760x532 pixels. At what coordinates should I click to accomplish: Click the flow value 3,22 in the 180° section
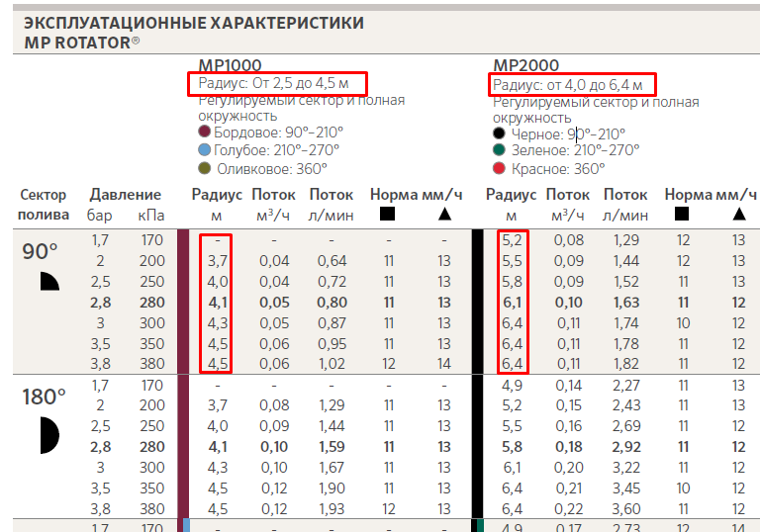(x=626, y=468)
